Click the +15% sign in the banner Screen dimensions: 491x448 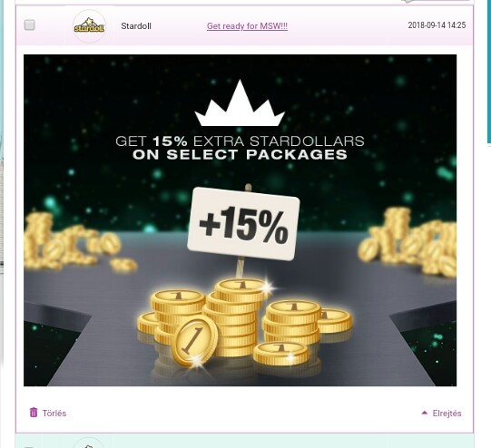(243, 224)
